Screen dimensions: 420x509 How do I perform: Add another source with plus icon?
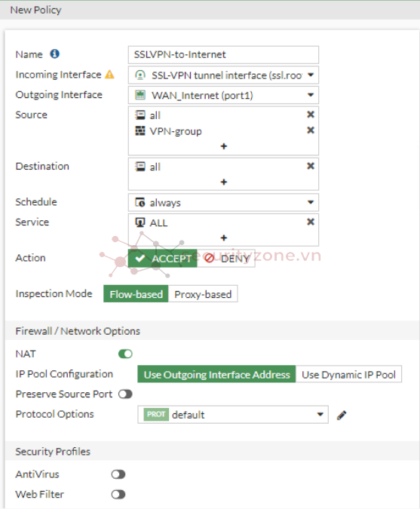(x=224, y=146)
